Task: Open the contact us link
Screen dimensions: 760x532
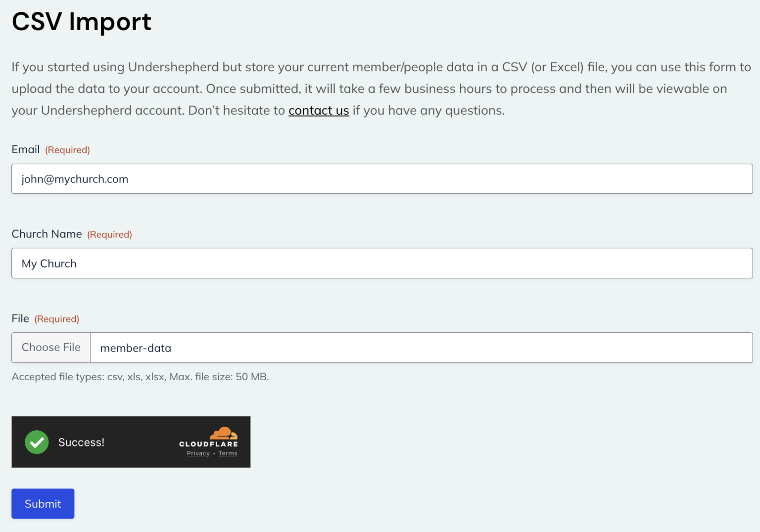Action: click(x=319, y=110)
